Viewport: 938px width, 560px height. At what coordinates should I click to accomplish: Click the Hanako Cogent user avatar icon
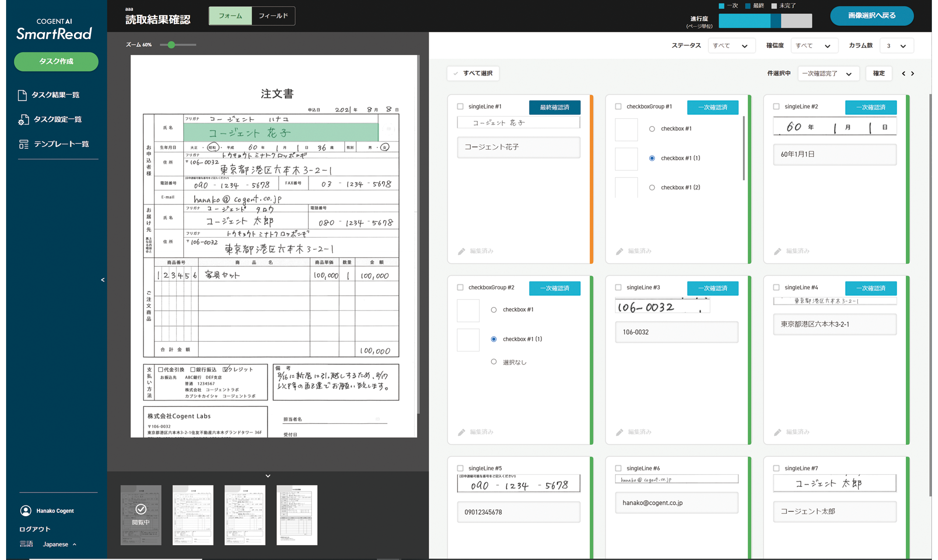tap(26, 511)
